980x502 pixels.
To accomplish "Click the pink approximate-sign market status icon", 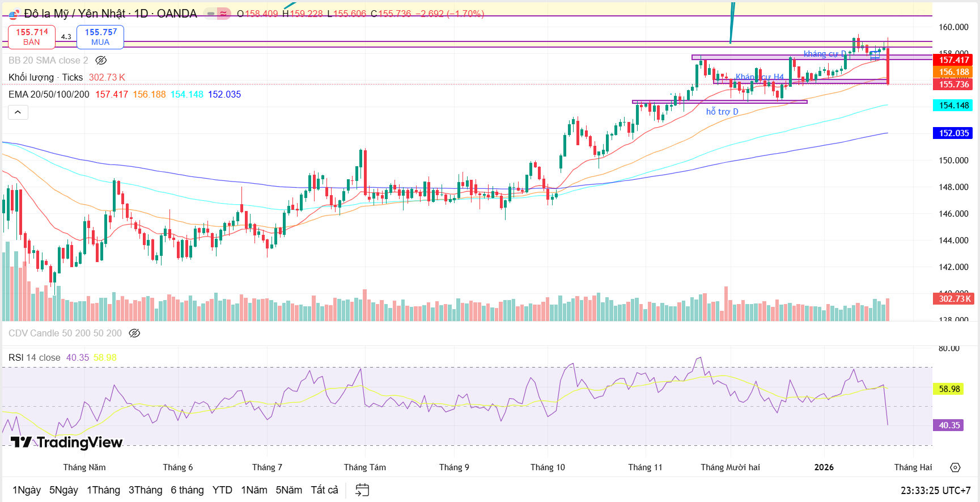I will [x=224, y=14].
